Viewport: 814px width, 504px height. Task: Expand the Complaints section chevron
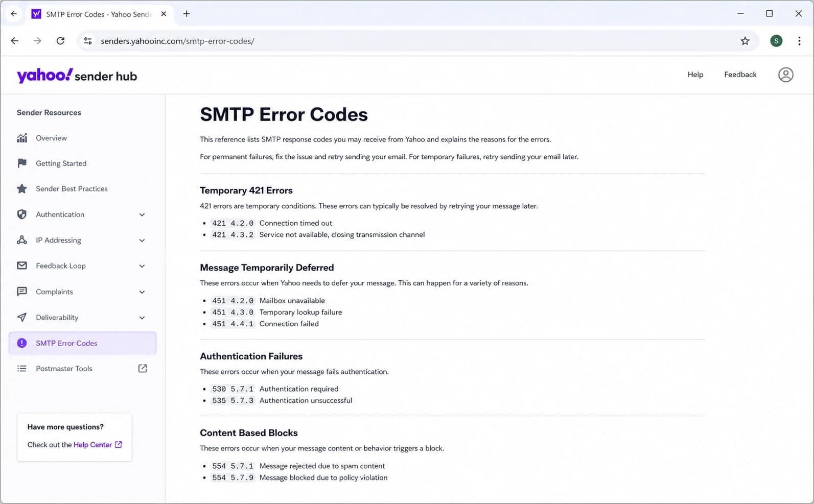142,292
